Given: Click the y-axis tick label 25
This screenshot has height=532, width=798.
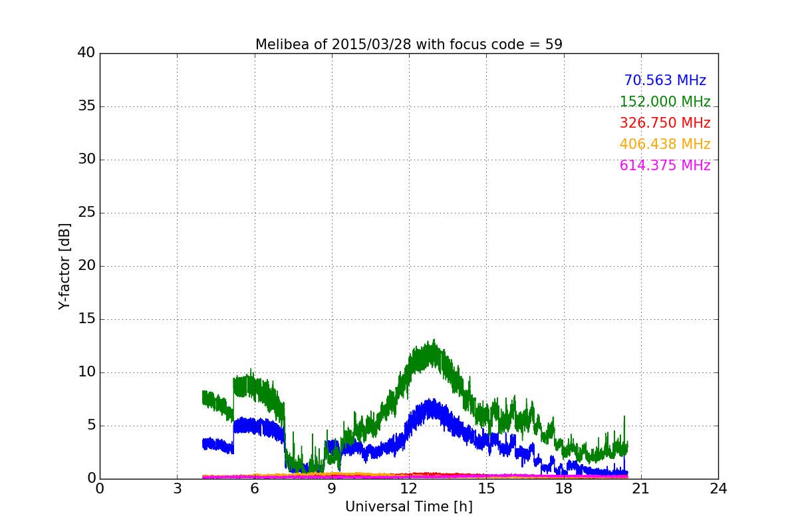Looking at the screenshot, I should [x=86, y=213].
